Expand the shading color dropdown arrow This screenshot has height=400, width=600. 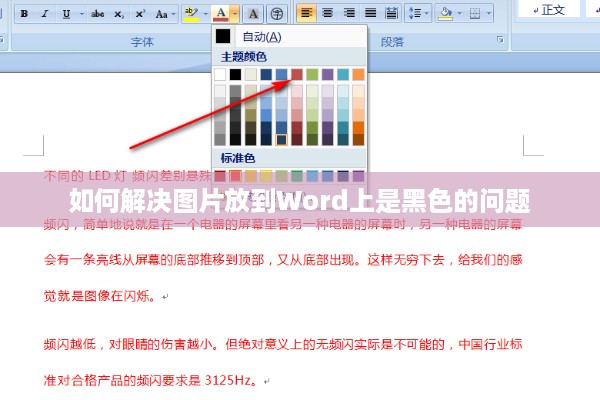click(x=459, y=13)
